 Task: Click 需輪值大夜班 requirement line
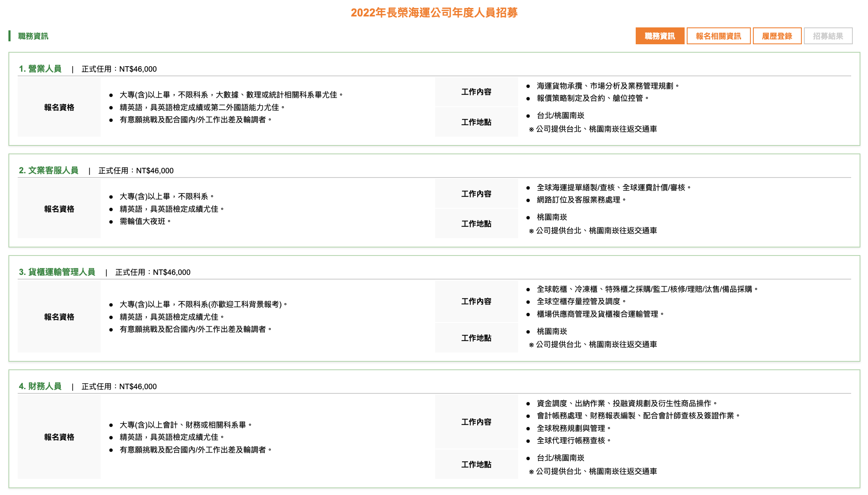(x=145, y=221)
